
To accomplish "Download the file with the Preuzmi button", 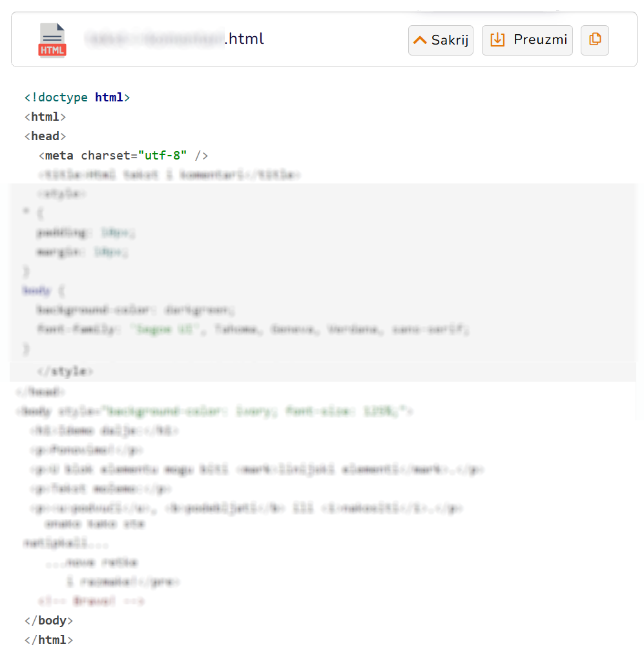I will (527, 40).
